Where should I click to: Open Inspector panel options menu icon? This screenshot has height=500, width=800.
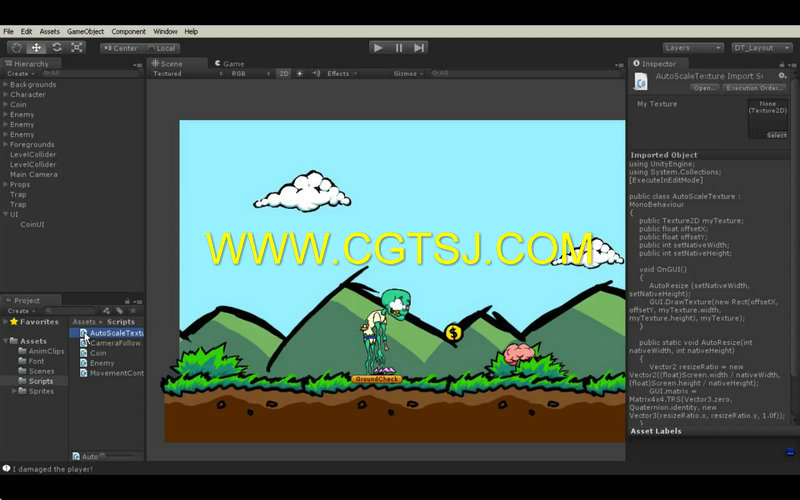(792, 65)
